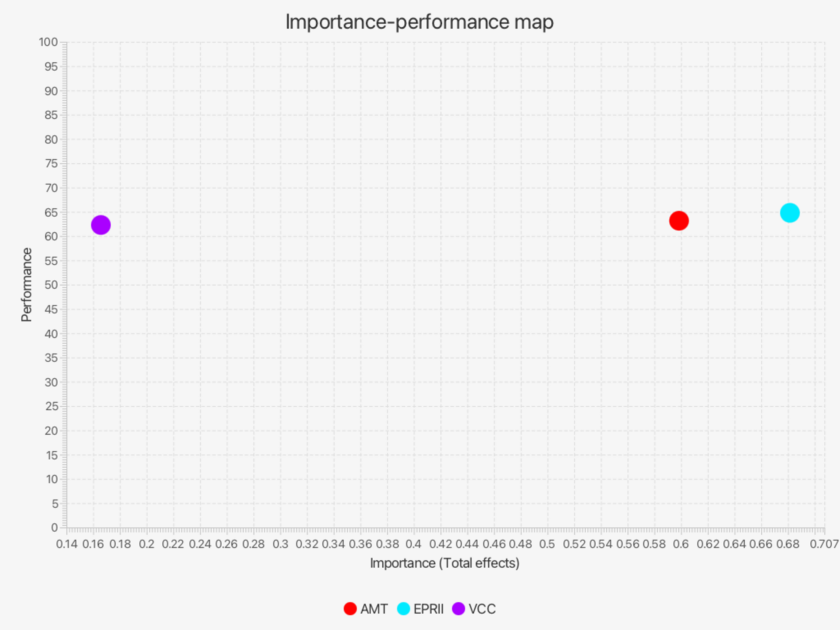This screenshot has width=840, height=630.
Task: Click the 0.14 tick on the x-axis
Action: [x=67, y=544]
